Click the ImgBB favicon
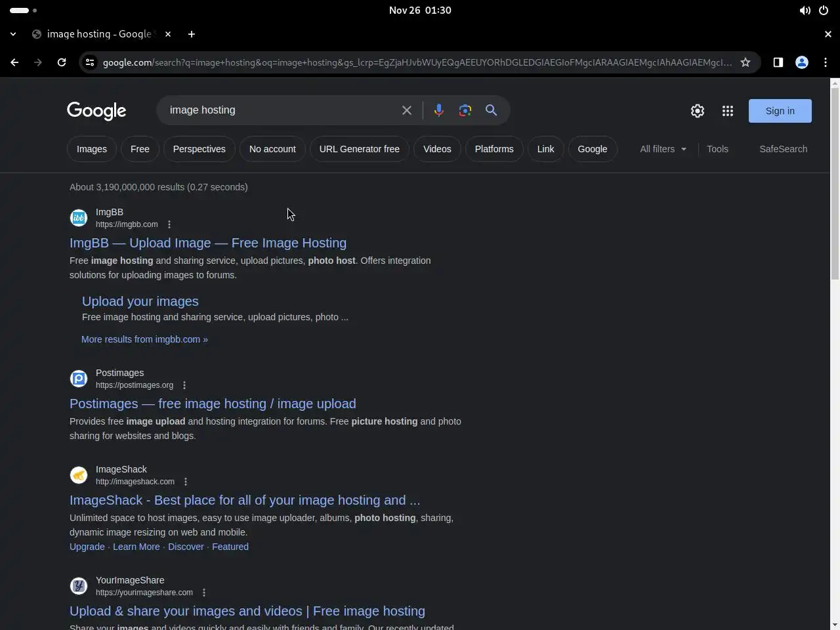The width and height of the screenshot is (840, 630). (x=79, y=218)
